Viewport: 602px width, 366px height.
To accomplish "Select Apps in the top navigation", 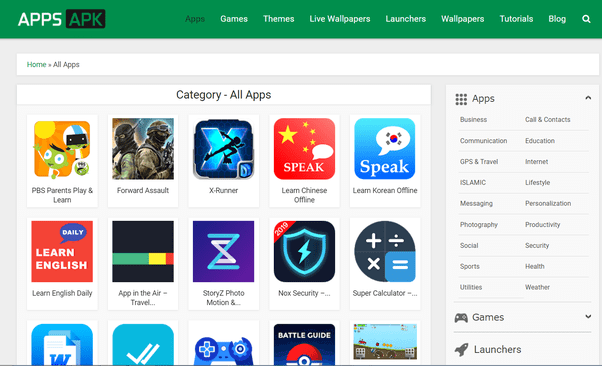I will (x=195, y=19).
